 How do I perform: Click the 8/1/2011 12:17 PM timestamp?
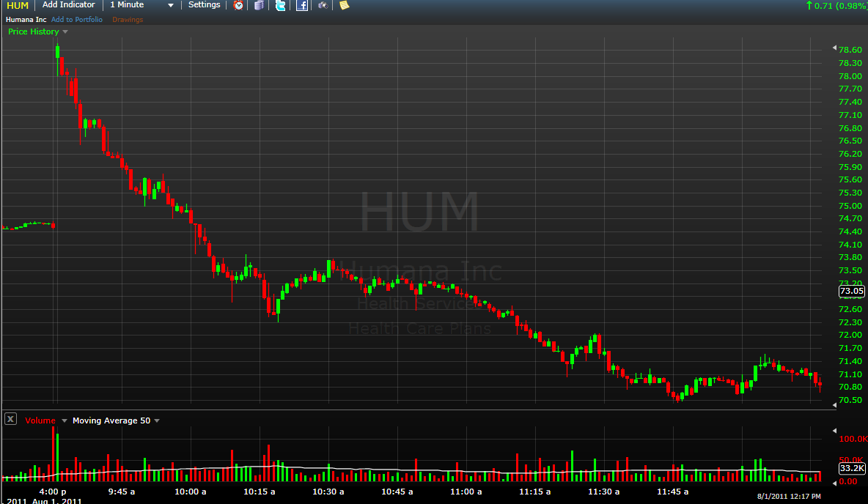[x=789, y=496]
